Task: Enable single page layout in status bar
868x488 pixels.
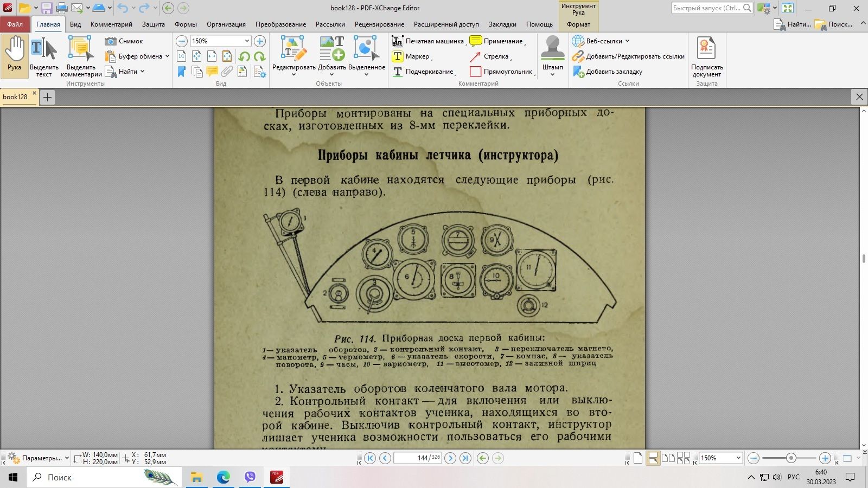Action: pos(638,458)
